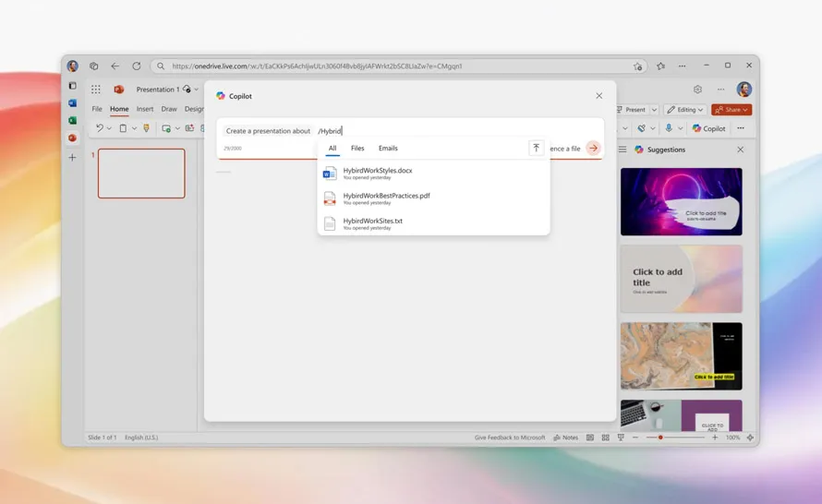Switch to Slide Sorter view
Screen dimensions: 822x504
[x=606, y=438]
